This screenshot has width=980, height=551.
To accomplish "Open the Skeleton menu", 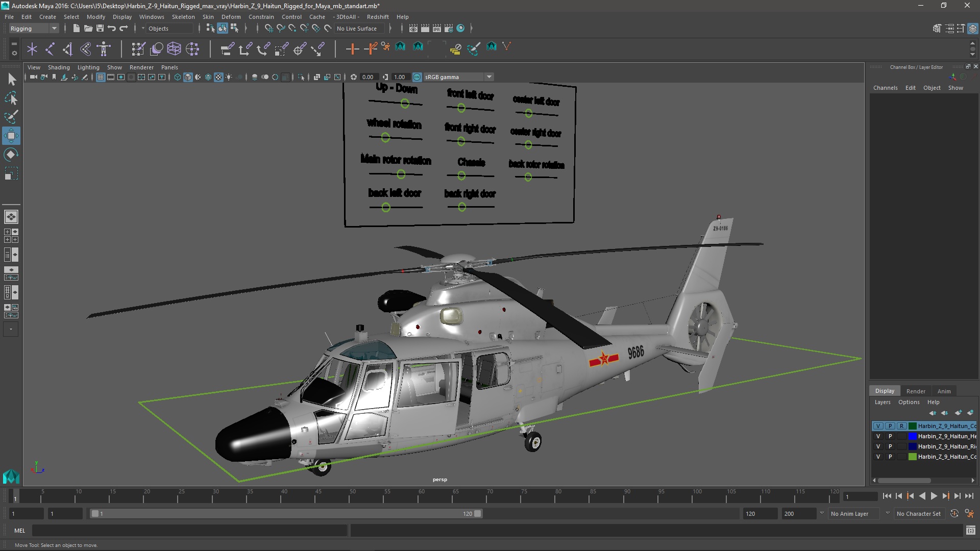I will click(183, 17).
